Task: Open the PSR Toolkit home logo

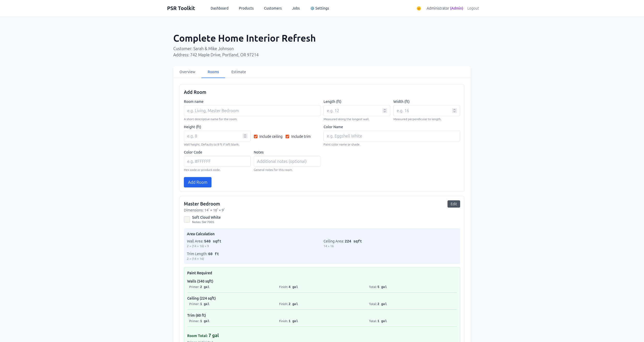Action: [x=181, y=8]
